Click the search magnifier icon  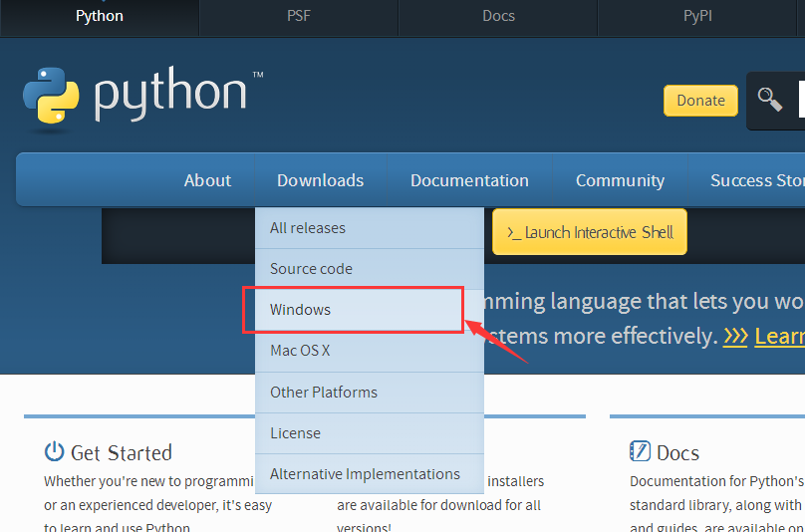pyautogui.click(x=769, y=99)
